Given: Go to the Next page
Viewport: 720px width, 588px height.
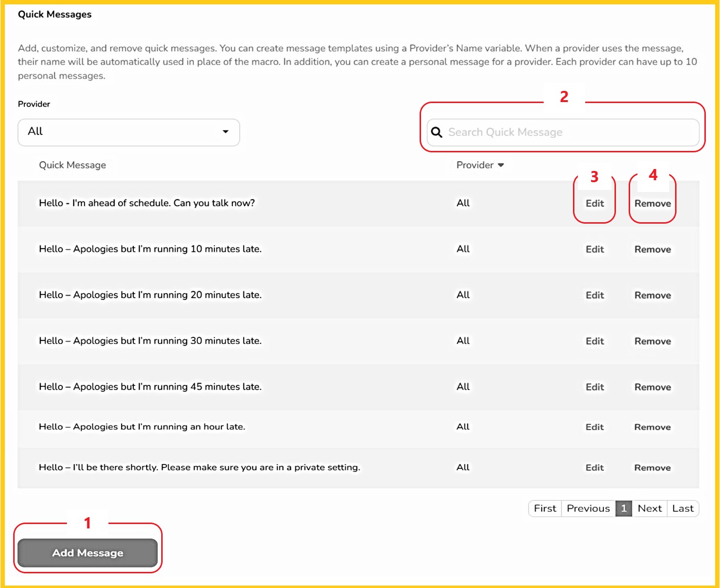Looking at the screenshot, I should coord(649,508).
